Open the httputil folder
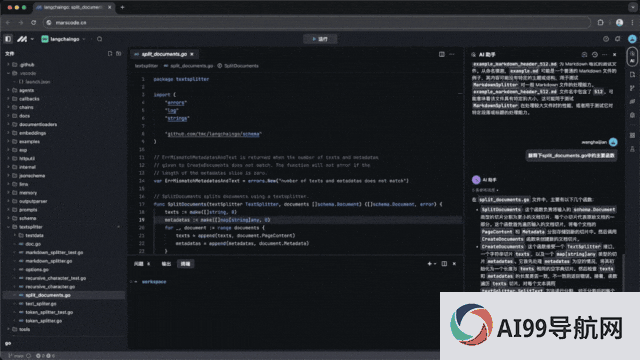The image size is (640, 360). coord(27,158)
